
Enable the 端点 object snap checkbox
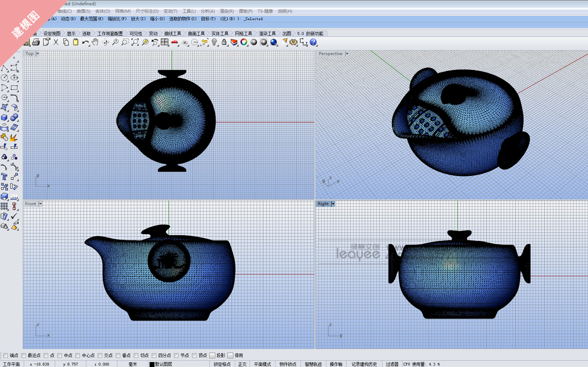click(x=5, y=355)
